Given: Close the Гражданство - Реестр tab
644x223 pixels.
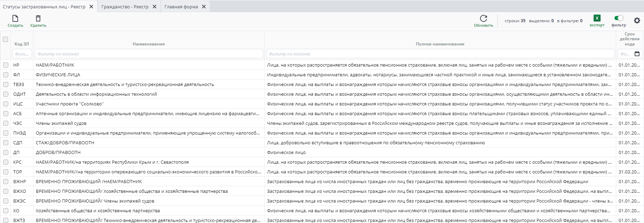Looking at the screenshot, I should click(155, 7).
